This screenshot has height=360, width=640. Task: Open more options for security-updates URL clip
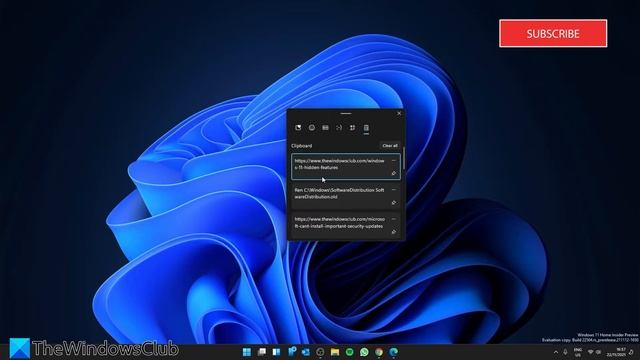coord(394,219)
